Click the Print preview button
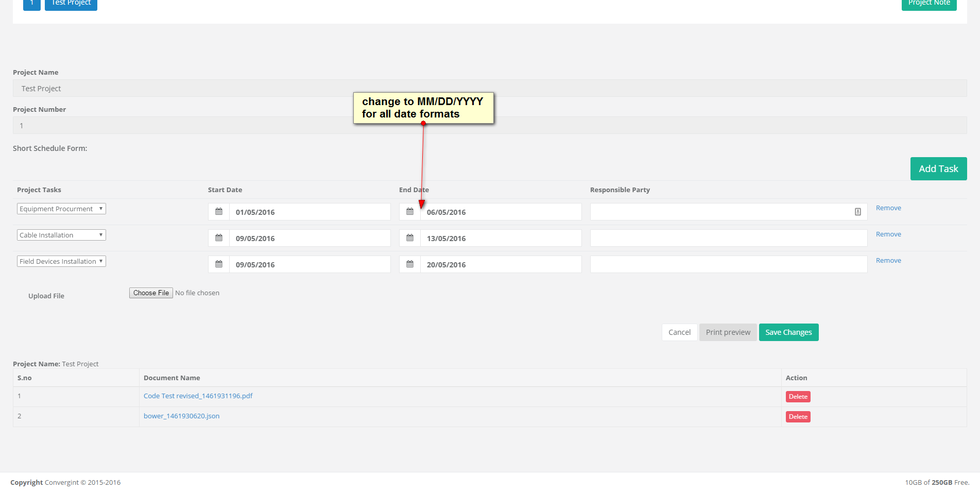Viewport: 980px width, 492px height. point(728,332)
